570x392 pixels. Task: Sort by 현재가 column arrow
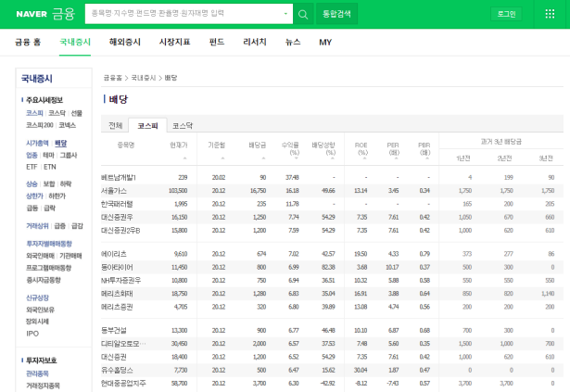tap(184, 158)
